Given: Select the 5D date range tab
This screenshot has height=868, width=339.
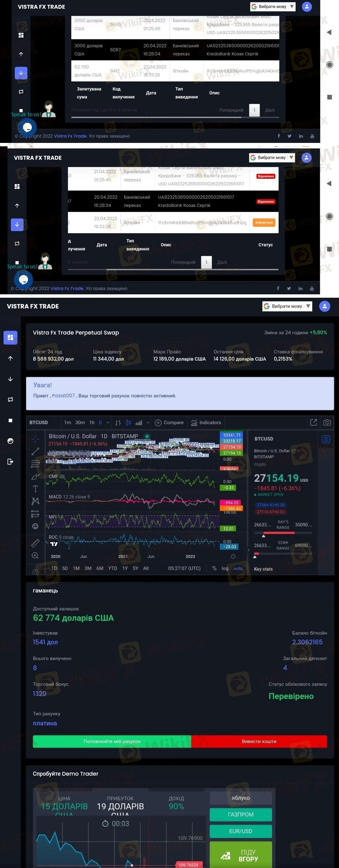Looking at the screenshot, I should (65, 568).
